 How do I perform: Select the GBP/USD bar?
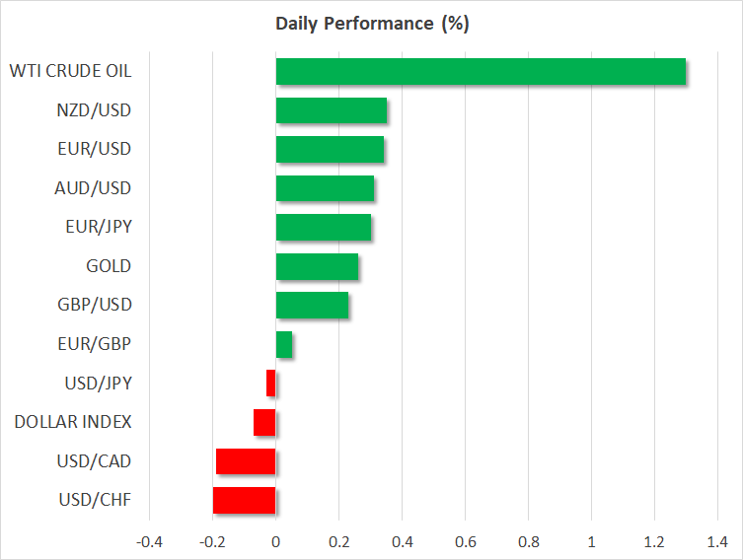(312, 306)
